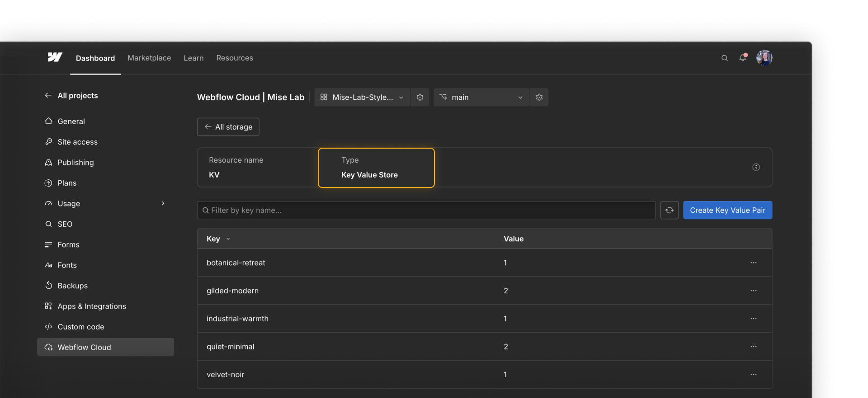Open more options for botanical-retreat row
This screenshot has width=868, height=398.
click(754, 262)
